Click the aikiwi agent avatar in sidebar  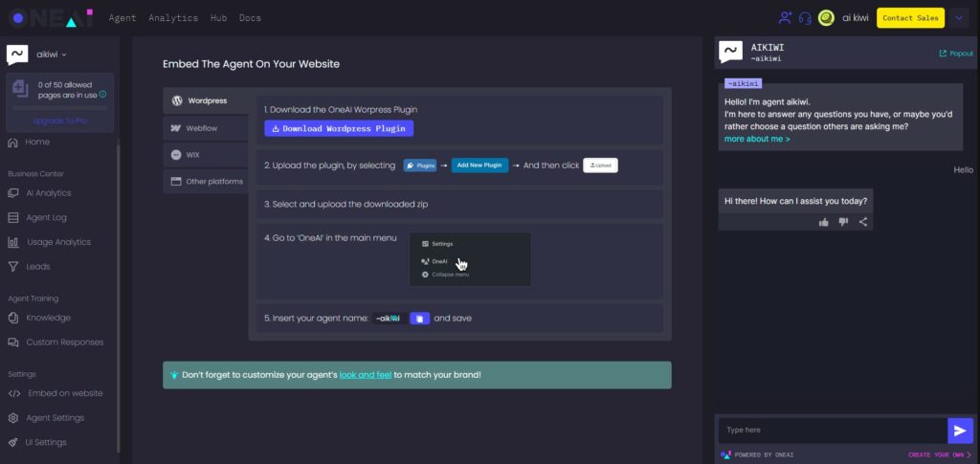tap(17, 55)
